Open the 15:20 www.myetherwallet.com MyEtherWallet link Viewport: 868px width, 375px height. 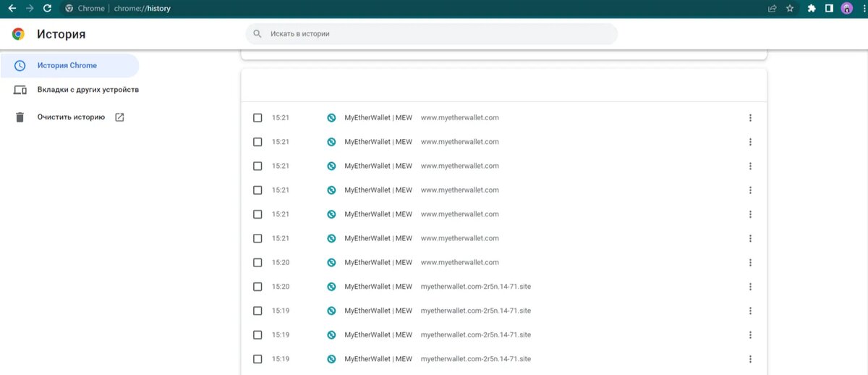378,263
